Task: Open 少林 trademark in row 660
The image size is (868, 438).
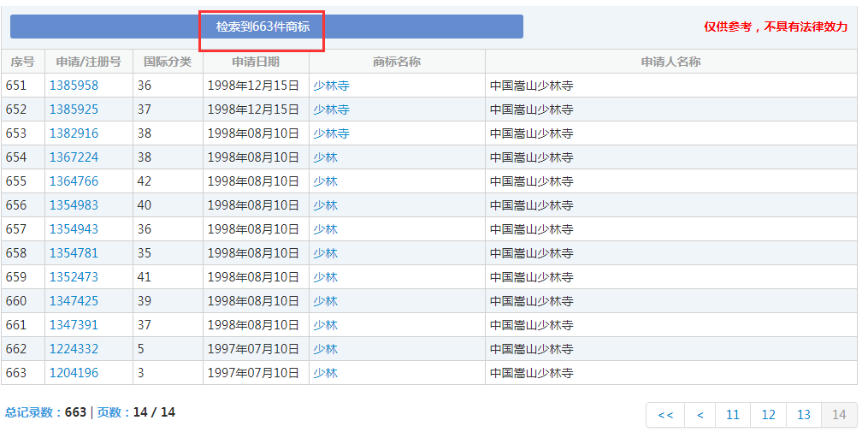Action: (325, 300)
